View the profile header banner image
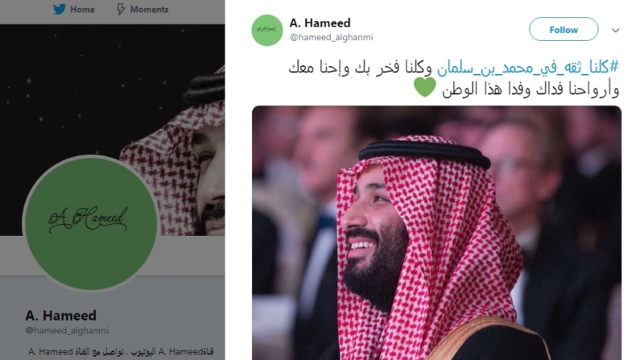The width and height of the screenshot is (644, 360). coord(112,130)
